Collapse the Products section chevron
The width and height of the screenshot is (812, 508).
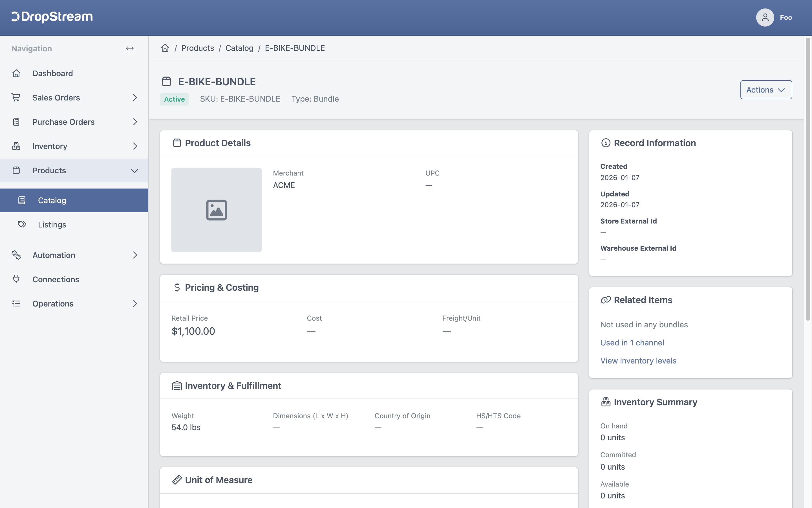(x=134, y=171)
